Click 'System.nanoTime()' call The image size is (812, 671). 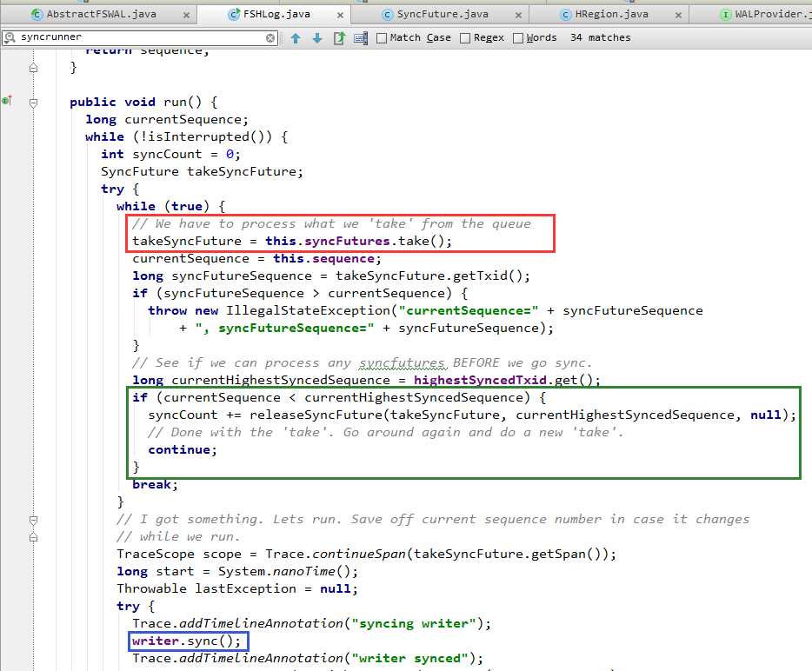[284, 572]
